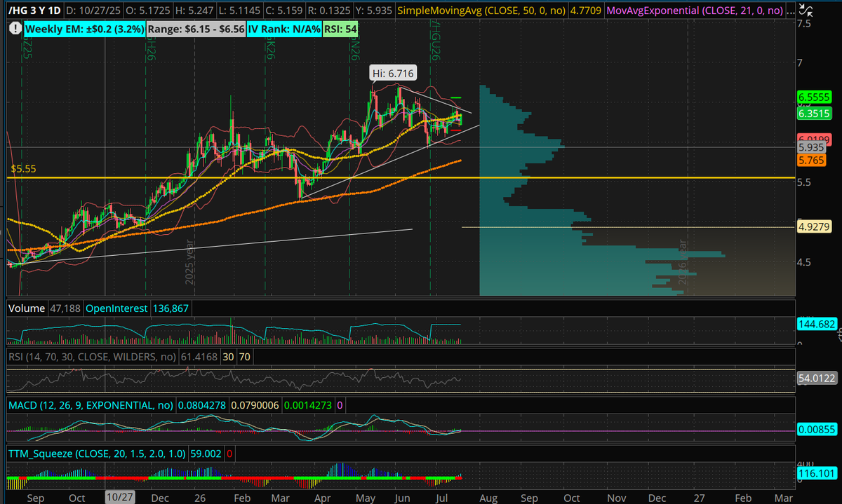This screenshot has width=842, height=504.
Task: Click the RSI overbought value 70
Action: pos(244,357)
